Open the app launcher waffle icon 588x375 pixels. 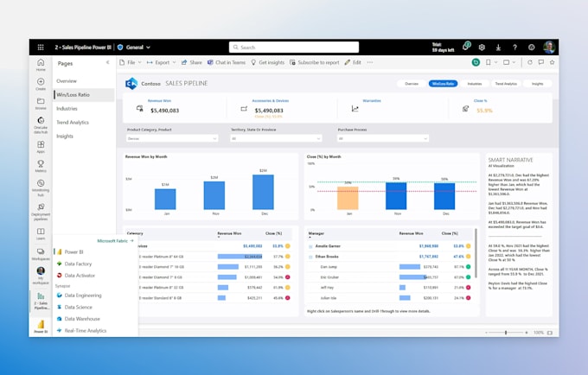point(41,48)
